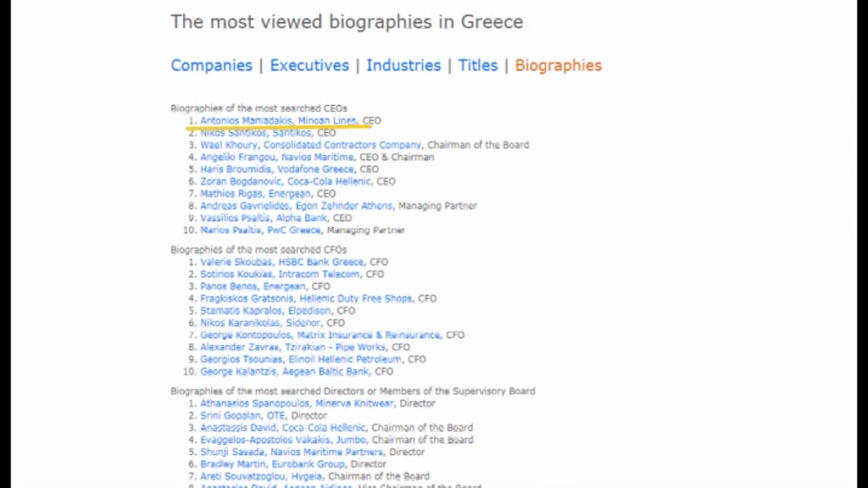This screenshot has height=488, width=868.
Task: Select the Titles tab
Action: (478, 65)
